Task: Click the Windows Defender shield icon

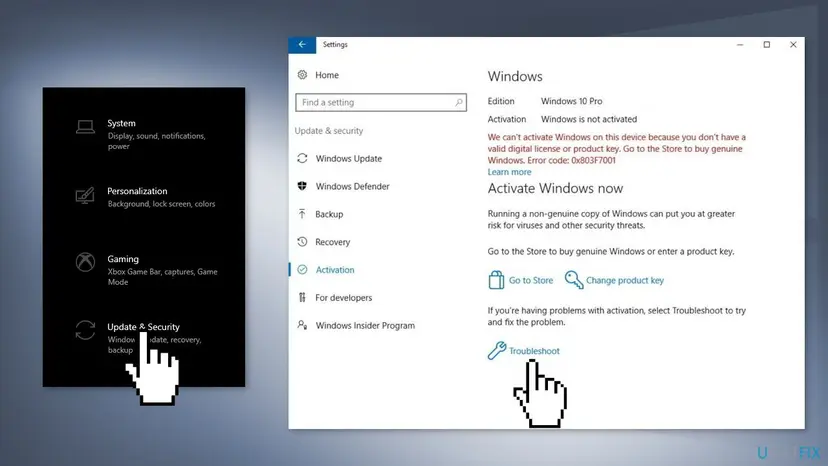Action: click(302, 186)
